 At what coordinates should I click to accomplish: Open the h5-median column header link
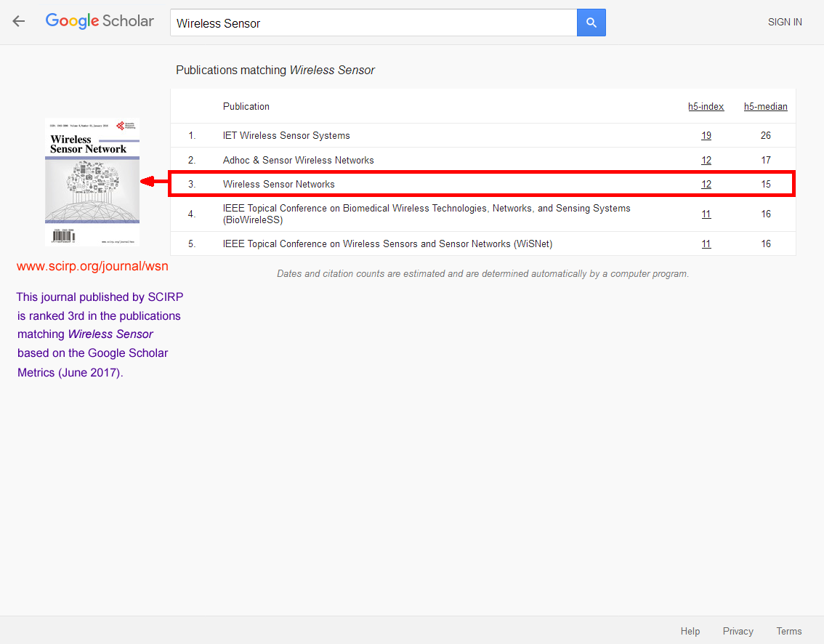(x=765, y=106)
